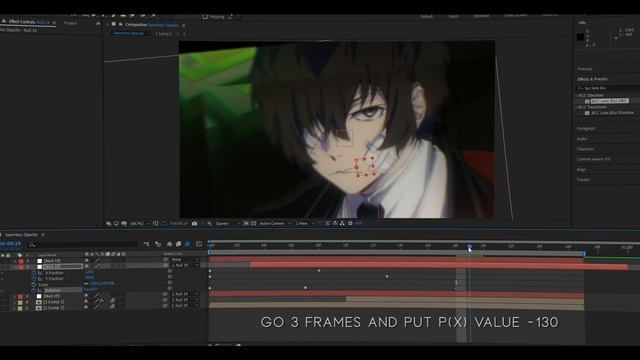Screen dimensions: 640x360
Task: Open the Tracker panel
Action: pos(583,180)
